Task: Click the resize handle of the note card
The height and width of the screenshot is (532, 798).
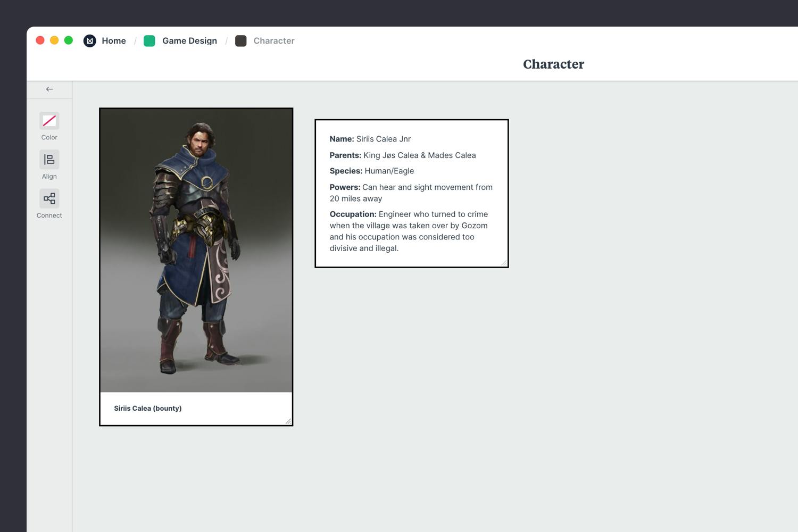Action: pos(505,263)
